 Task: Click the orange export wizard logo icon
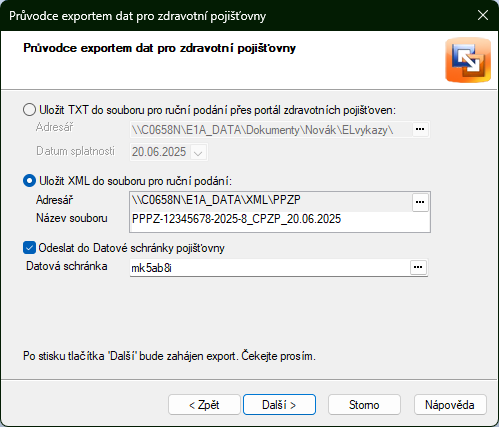[x=468, y=60]
